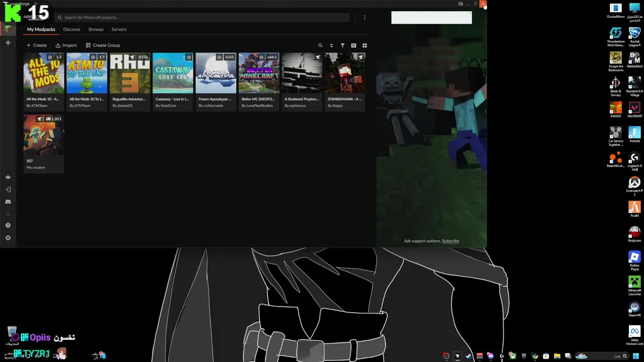The height and width of the screenshot is (362, 644).
Task: Click the Create modpack button
Action: [x=36, y=45]
